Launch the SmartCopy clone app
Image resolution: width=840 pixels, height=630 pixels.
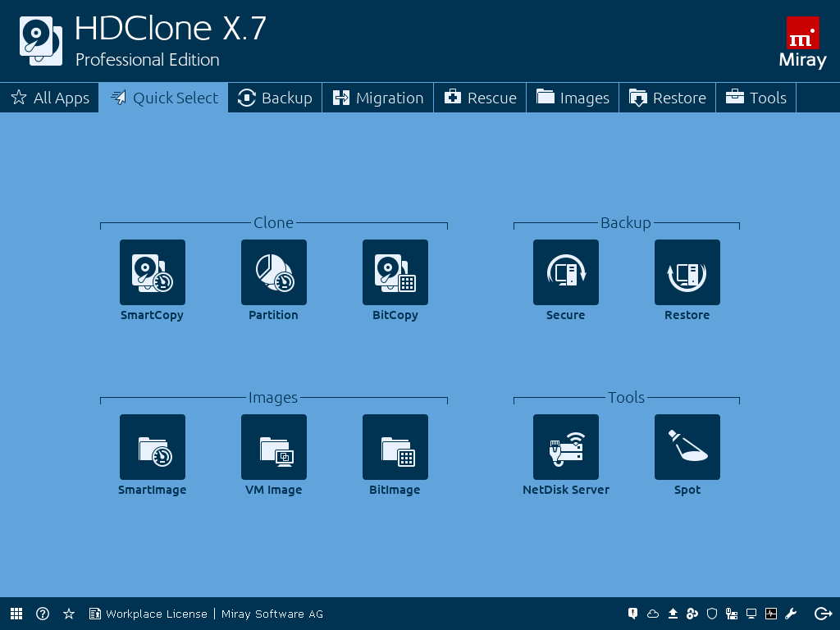[153, 272]
